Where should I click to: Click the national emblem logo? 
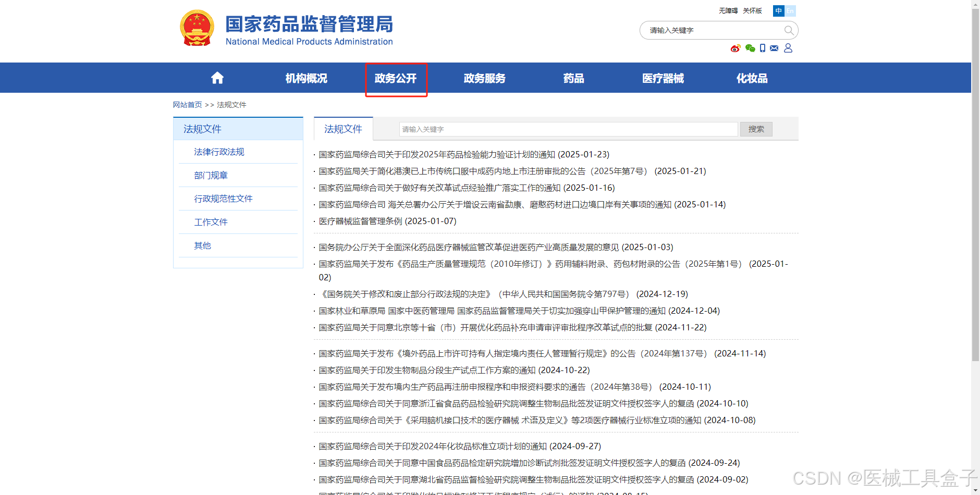[197, 28]
